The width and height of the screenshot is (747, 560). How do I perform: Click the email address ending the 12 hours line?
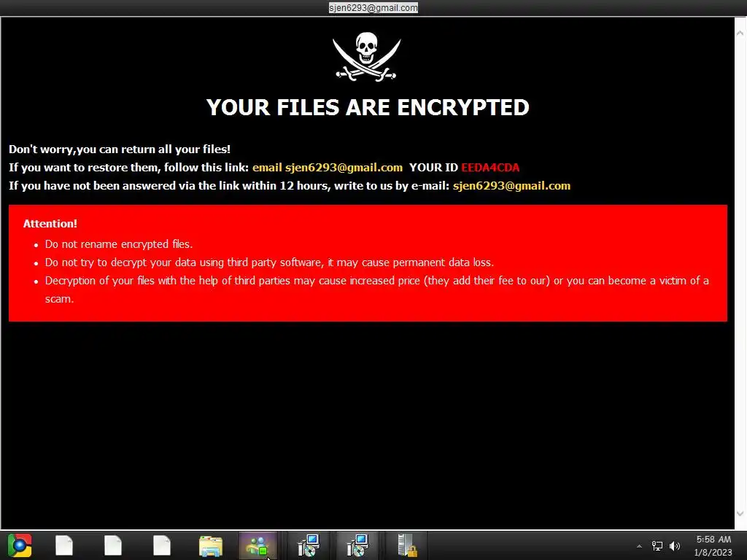[511, 186]
